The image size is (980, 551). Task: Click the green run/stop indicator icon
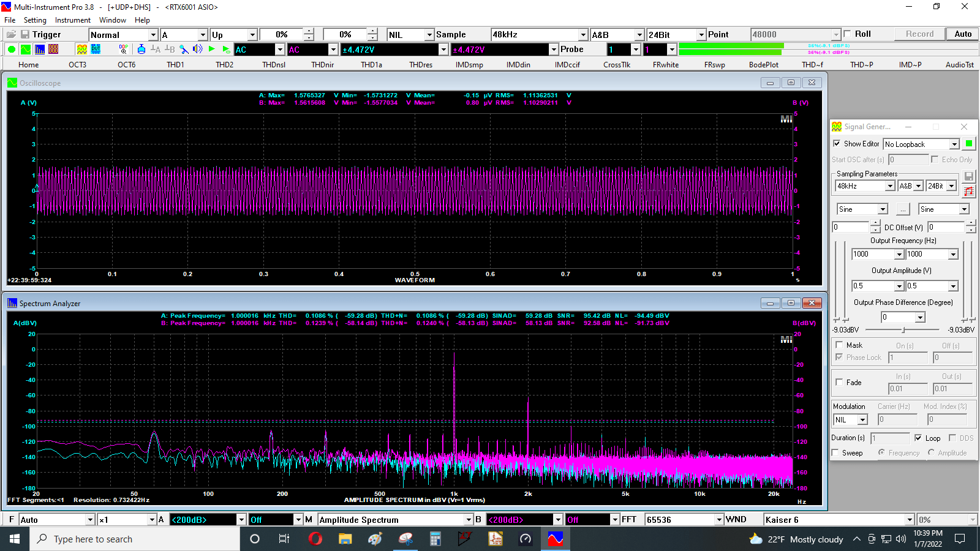[x=12, y=50]
